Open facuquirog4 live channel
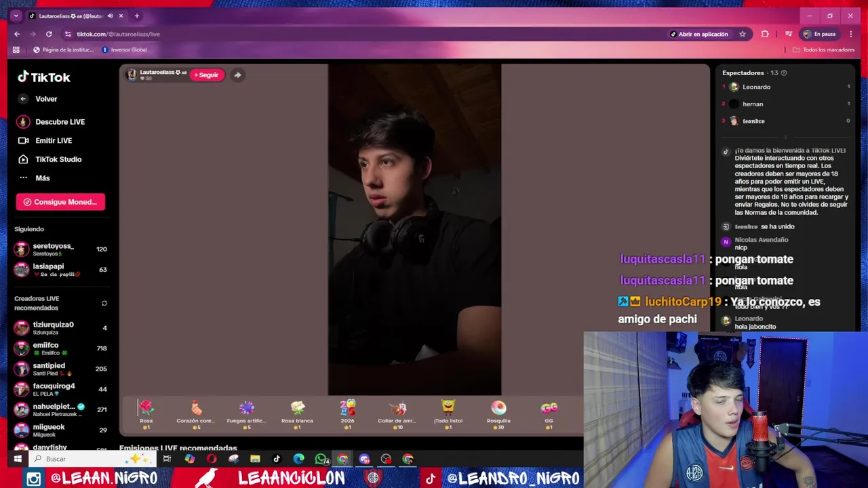 [60, 389]
